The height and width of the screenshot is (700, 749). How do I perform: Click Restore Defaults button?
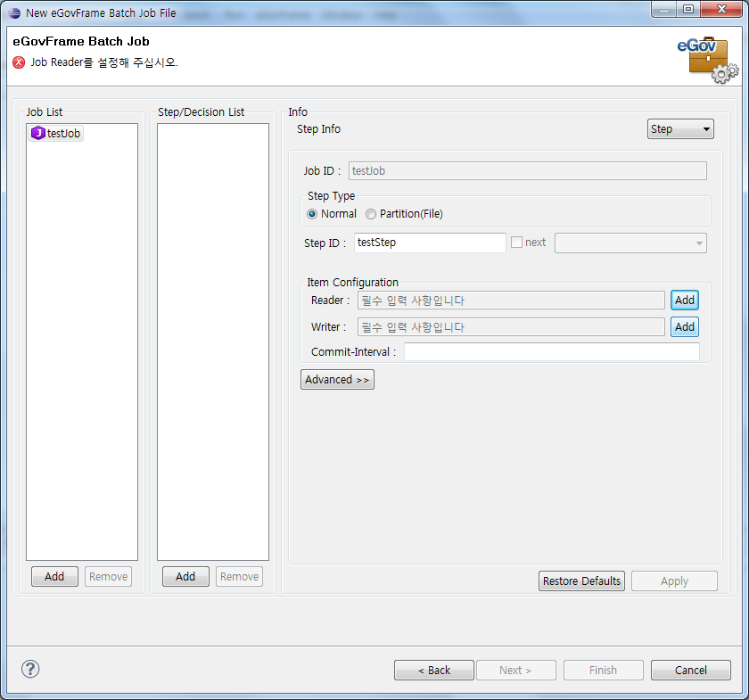click(581, 581)
